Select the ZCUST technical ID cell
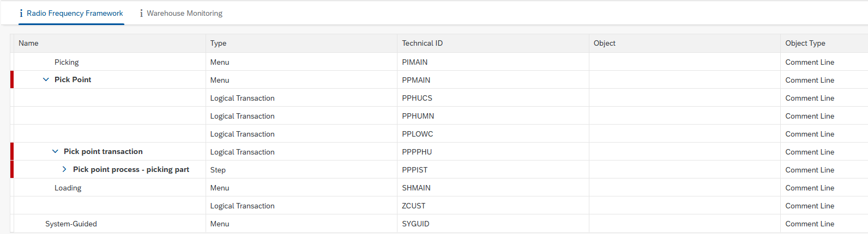The width and height of the screenshot is (868, 234). (493, 206)
